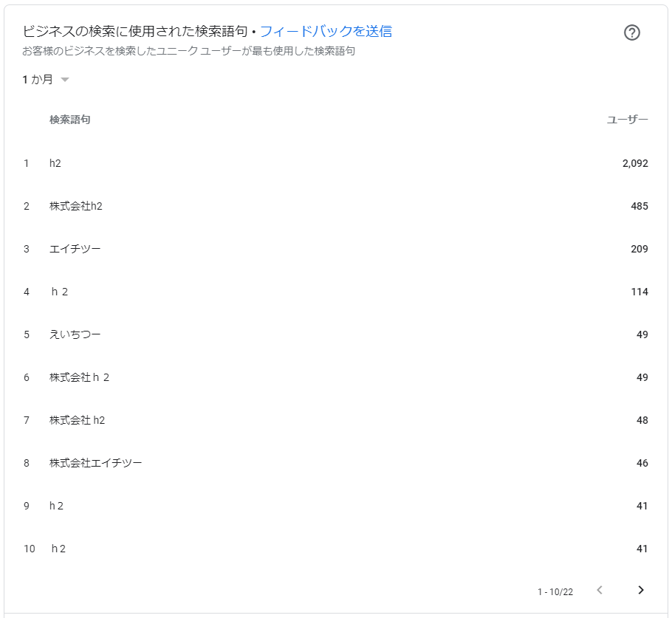Click the ビジネスの検索に使用された検索語句 heading

135,31
